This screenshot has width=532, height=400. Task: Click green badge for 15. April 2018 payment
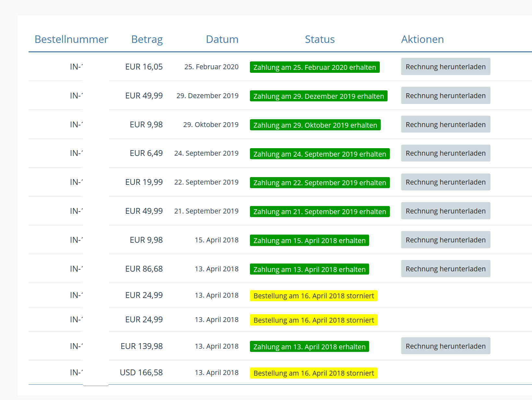click(309, 240)
